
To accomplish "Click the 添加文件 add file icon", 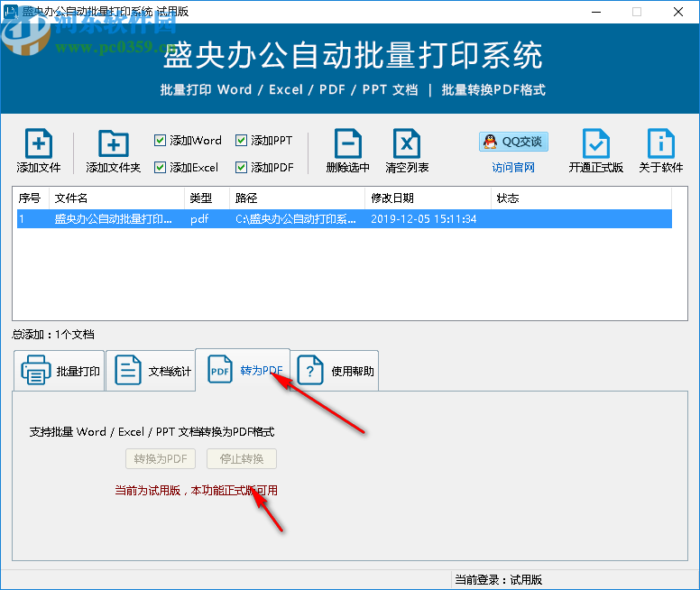I will (x=39, y=143).
